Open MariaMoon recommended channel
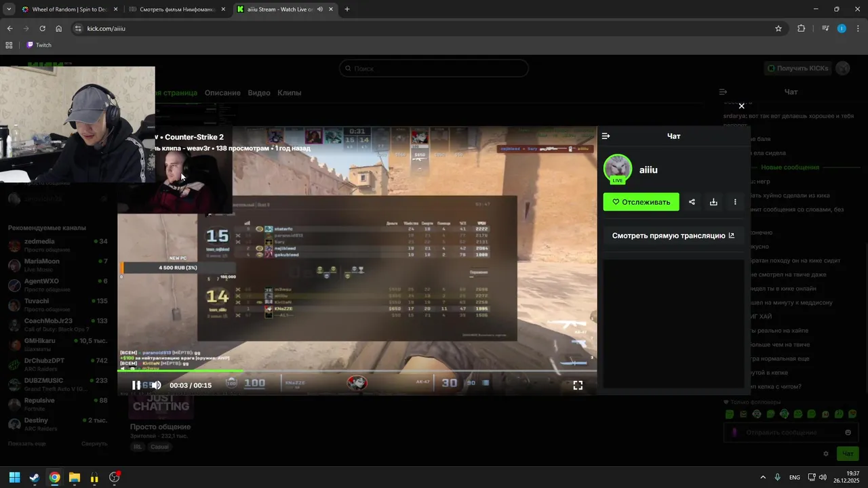The height and width of the screenshot is (488, 868). [x=58, y=265]
